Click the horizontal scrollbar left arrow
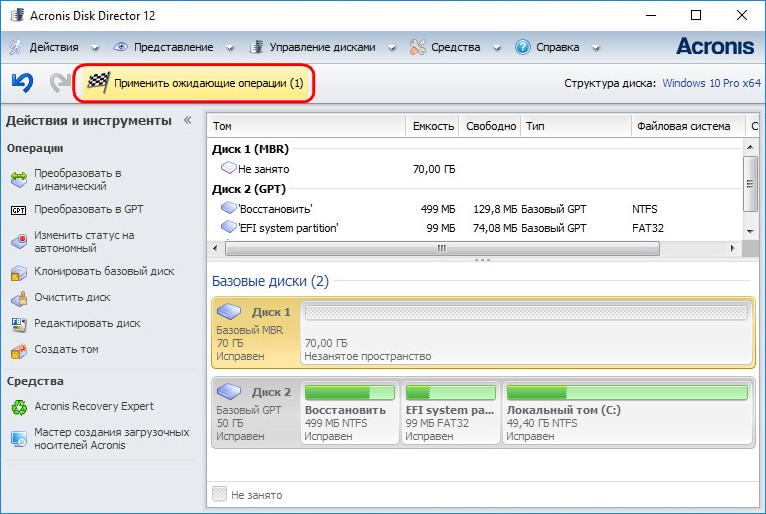The width and height of the screenshot is (766, 514). point(215,248)
